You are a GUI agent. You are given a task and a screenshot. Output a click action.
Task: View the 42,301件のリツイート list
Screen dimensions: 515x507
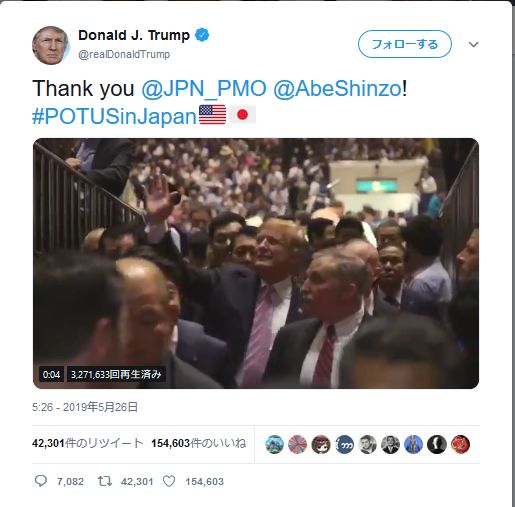(88, 443)
